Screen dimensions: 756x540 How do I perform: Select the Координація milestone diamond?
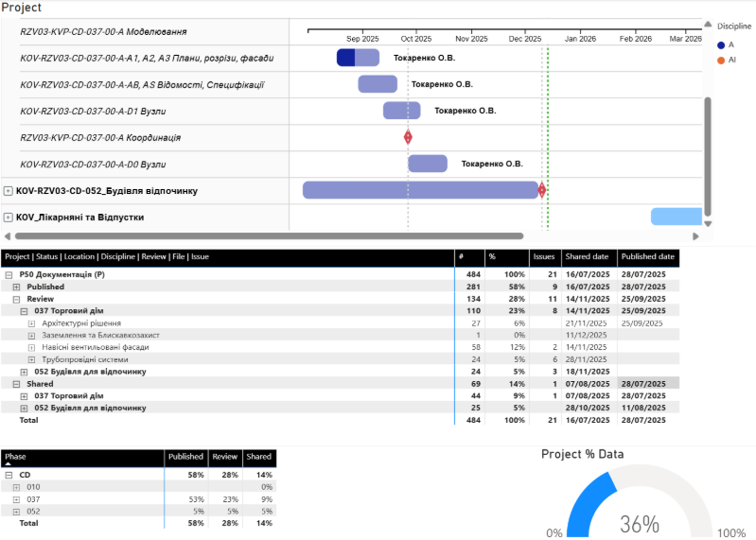408,137
